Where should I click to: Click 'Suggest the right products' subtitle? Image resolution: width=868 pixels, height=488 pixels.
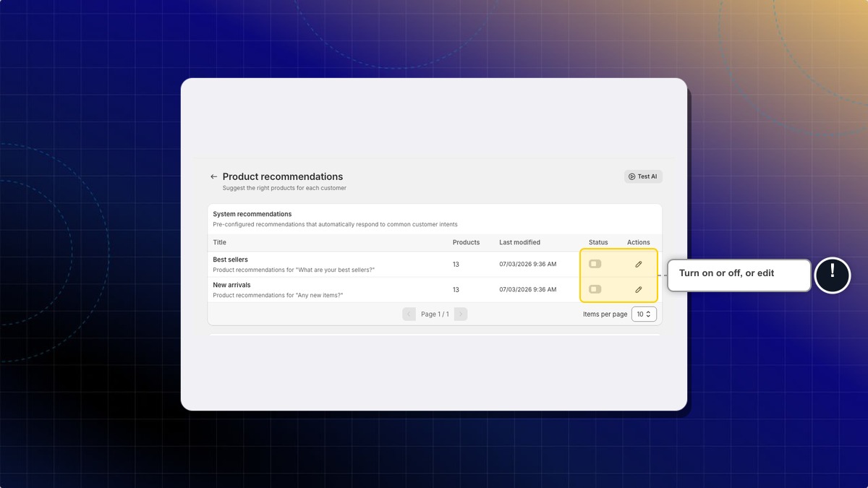[x=284, y=188]
